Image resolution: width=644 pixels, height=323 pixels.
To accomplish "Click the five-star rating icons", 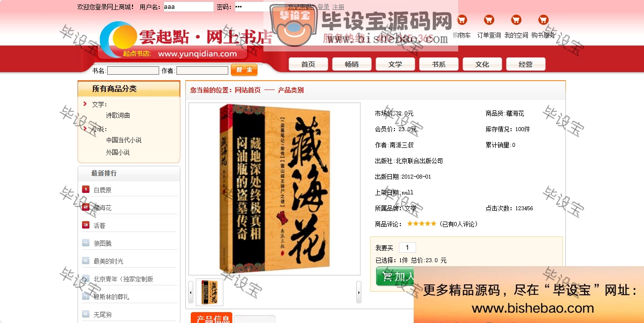I will pyautogui.click(x=422, y=224).
